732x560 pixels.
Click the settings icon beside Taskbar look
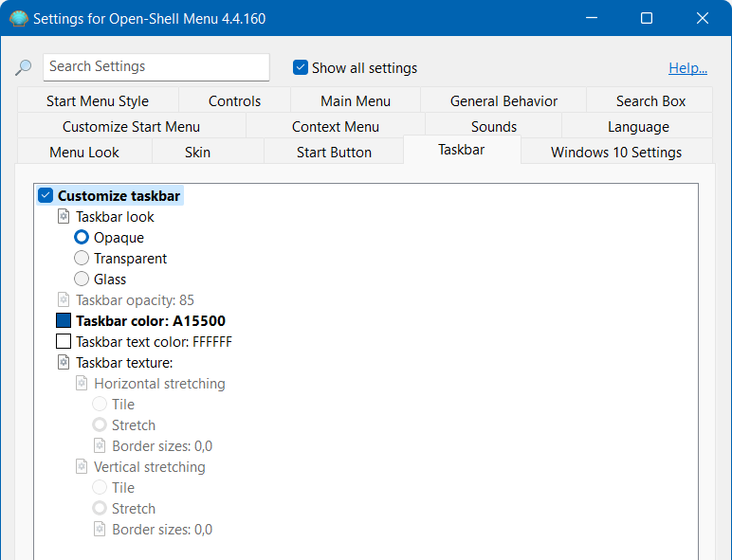click(x=64, y=217)
